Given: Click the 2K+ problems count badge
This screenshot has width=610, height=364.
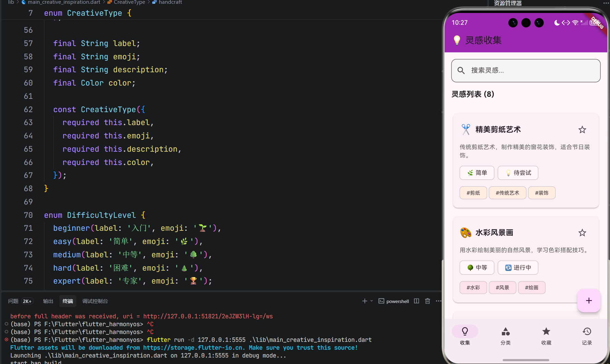Looking at the screenshot, I should pyautogui.click(x=27, y=301).
